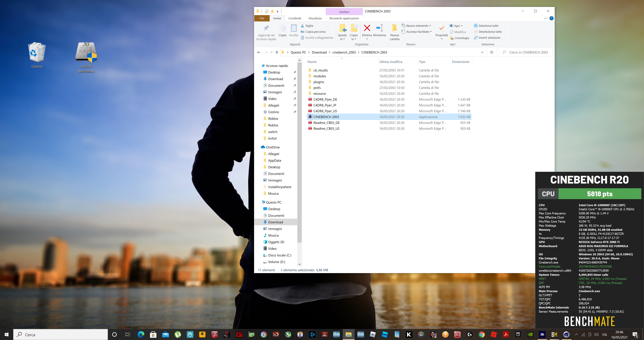Click the Gestisci contextual tab
644x340 pixels.
344,11
